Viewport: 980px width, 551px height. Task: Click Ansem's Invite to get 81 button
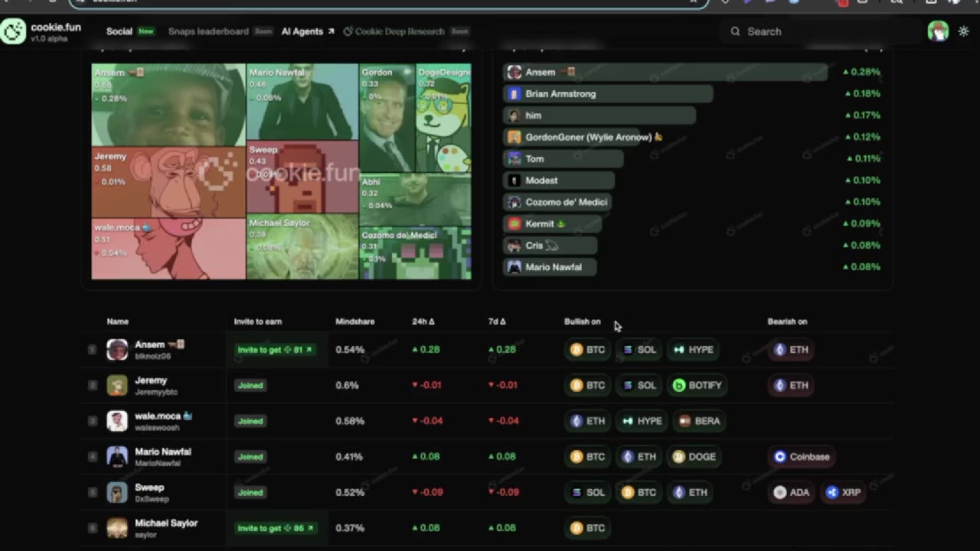click(274, 350)
